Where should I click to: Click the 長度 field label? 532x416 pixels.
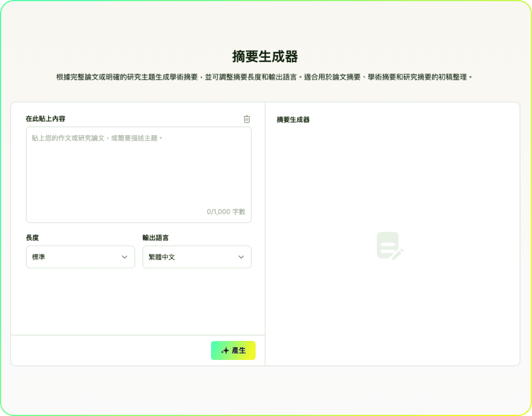tap(32, 237)
